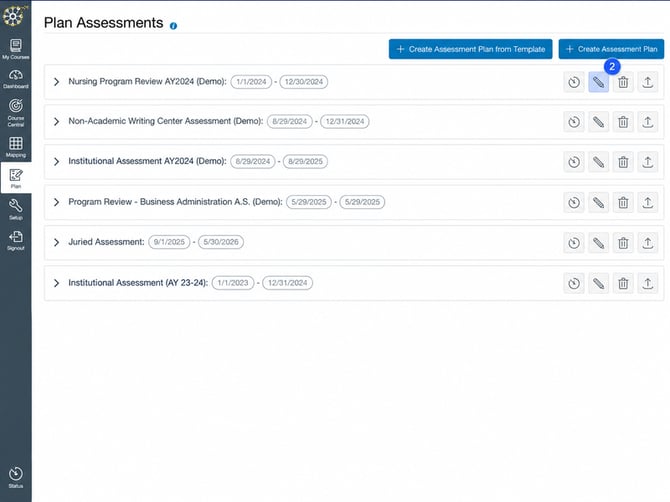Select the Plan sidebar item
The height and width of the screenshot is (502, 670).
tap(16, 178)
